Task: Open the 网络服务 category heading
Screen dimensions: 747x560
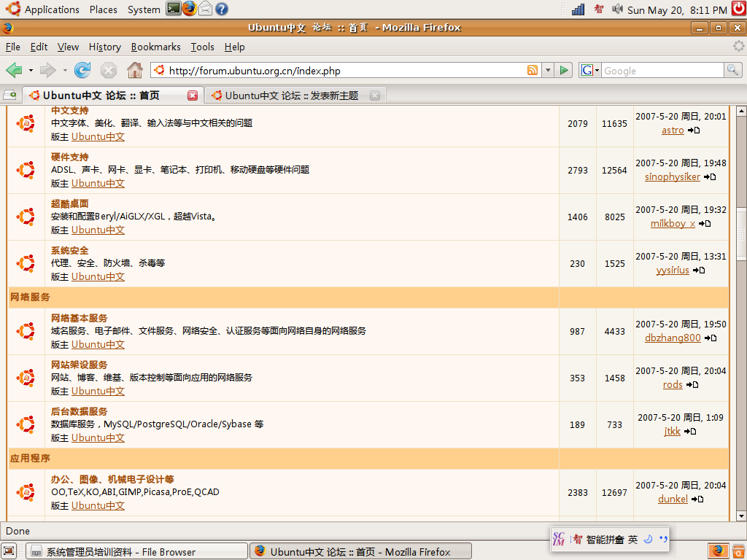Action: coord(30,297)
